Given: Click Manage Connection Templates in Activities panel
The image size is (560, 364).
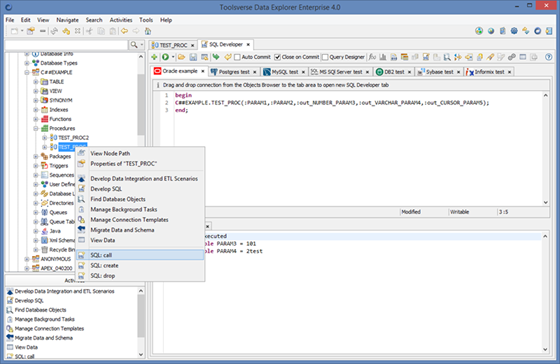Looking at the screenshot, I should point(49,329).
